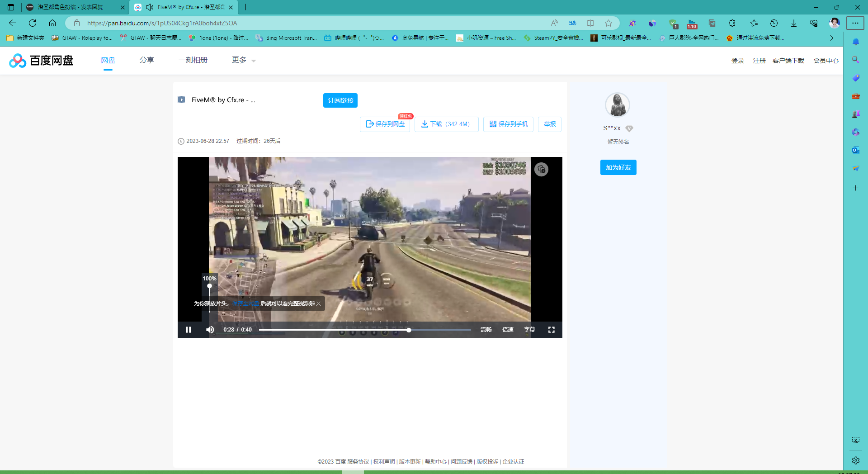Close the preview hint message
The height and width of the screenshot is (474, 868).
coord(319,303)
